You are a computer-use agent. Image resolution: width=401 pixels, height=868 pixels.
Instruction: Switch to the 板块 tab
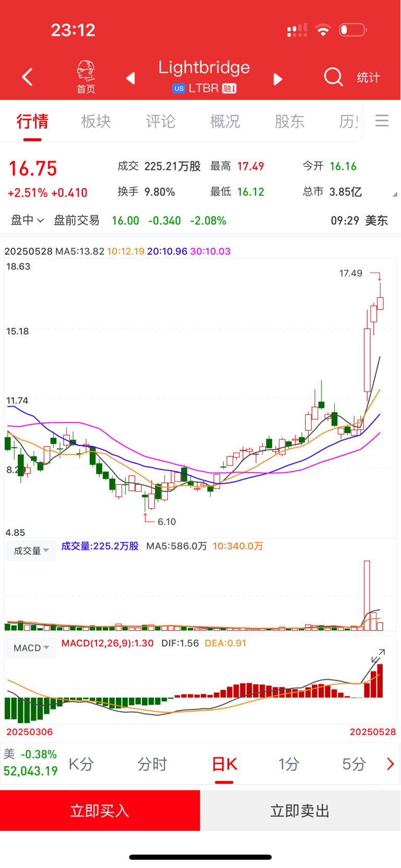click(x=96, y=121)
